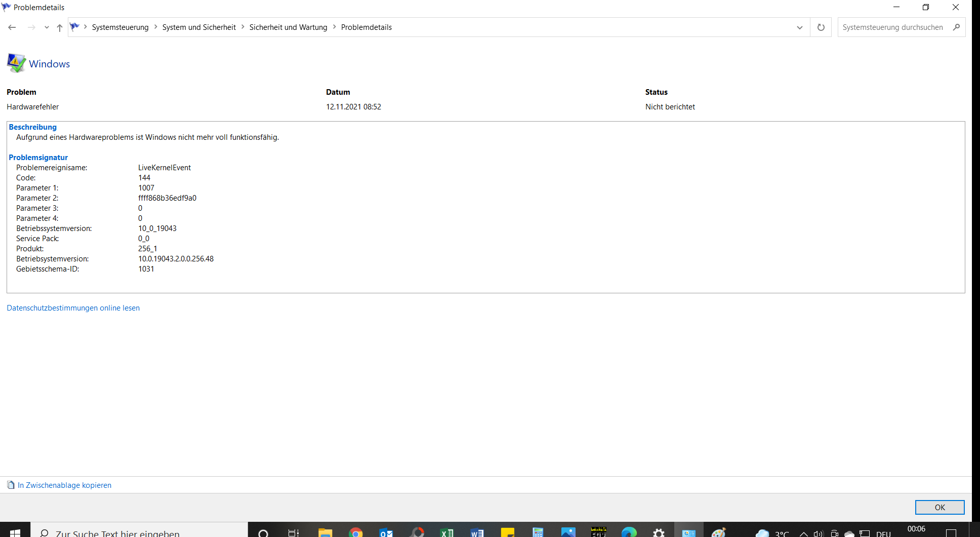Viewport: 980px width, 537px height.
Task: Refresh the Problemdetails page
Action: pos(821,27)
